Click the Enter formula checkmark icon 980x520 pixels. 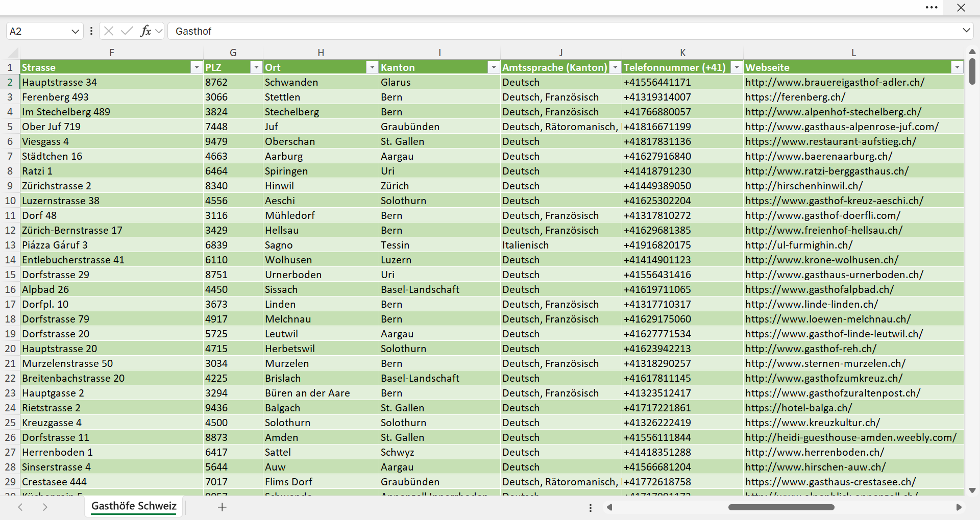(127, 31)
